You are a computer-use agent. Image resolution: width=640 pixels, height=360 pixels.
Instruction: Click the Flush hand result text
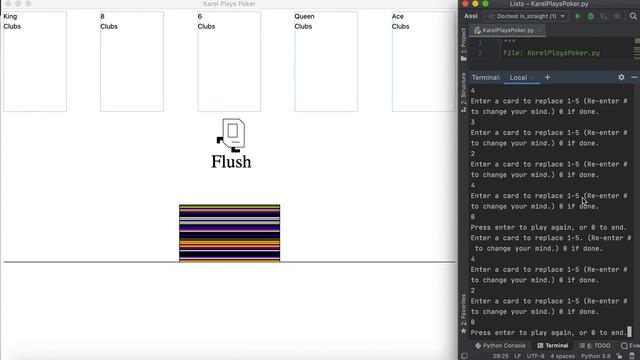point(231,162)
